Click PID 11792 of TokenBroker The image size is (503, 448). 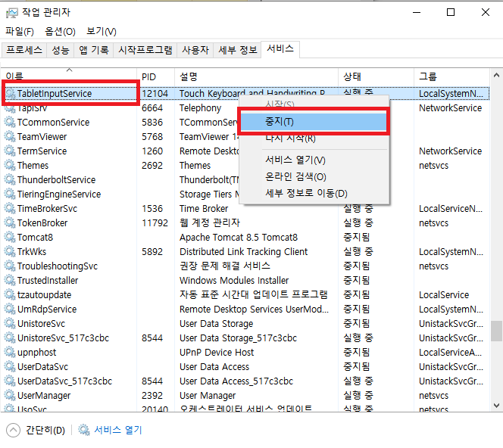155,223
